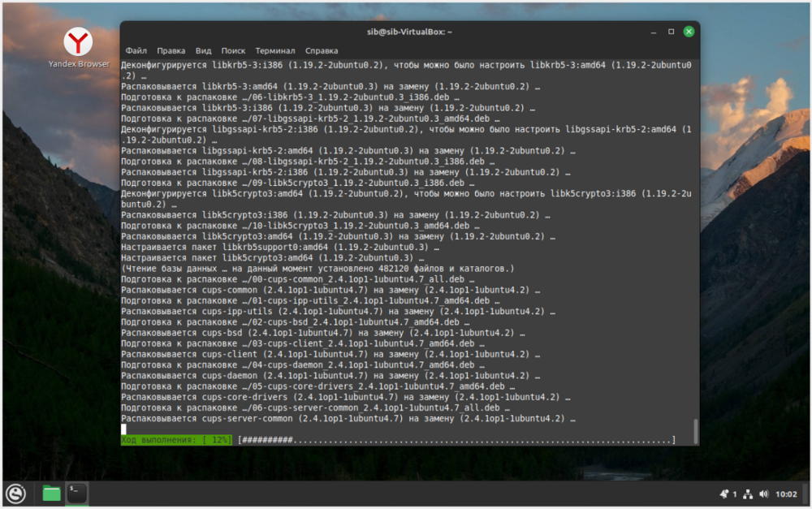Click the line mentioning '08-libgssapi-krb5-2' deb file
The image size is (812, 509).
click(x=308, y=162)
